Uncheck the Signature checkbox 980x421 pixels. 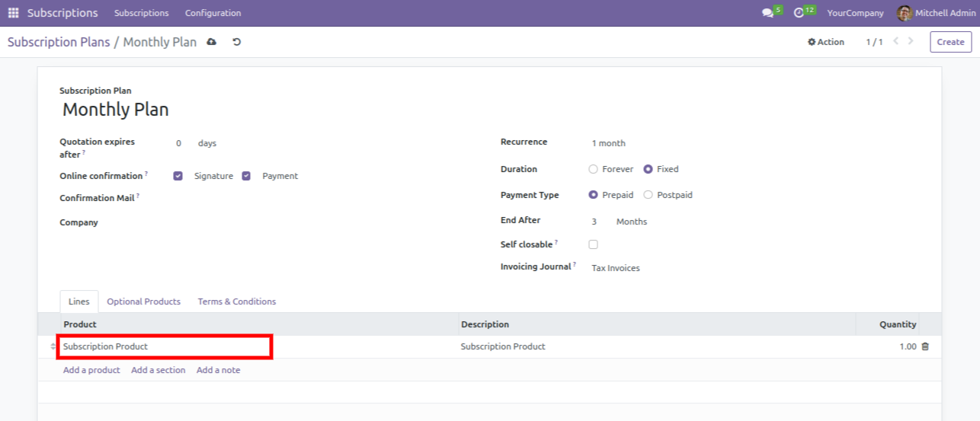178,176
